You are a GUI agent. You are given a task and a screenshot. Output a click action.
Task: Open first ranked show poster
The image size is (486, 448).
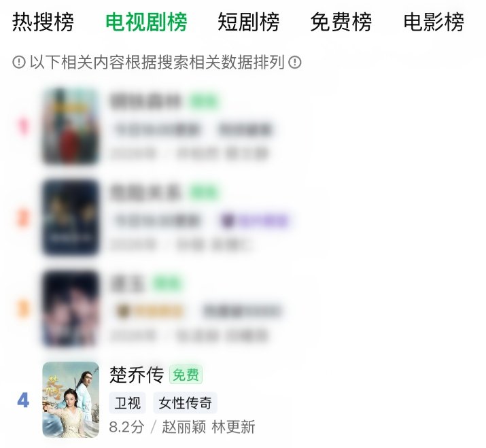coord(71,126)
